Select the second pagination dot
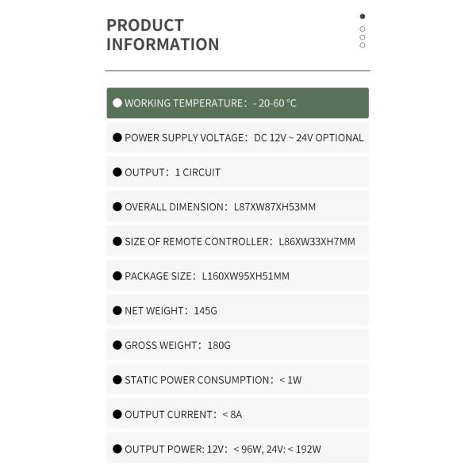Image resolution: width=476 pixels, height=476 pixels. pos(363,28)
